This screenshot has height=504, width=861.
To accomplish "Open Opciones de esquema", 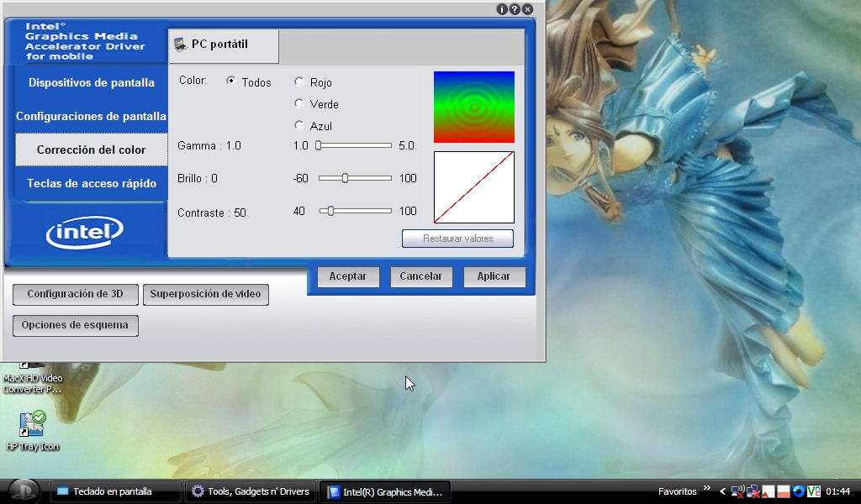I will [x=76, y=325].
